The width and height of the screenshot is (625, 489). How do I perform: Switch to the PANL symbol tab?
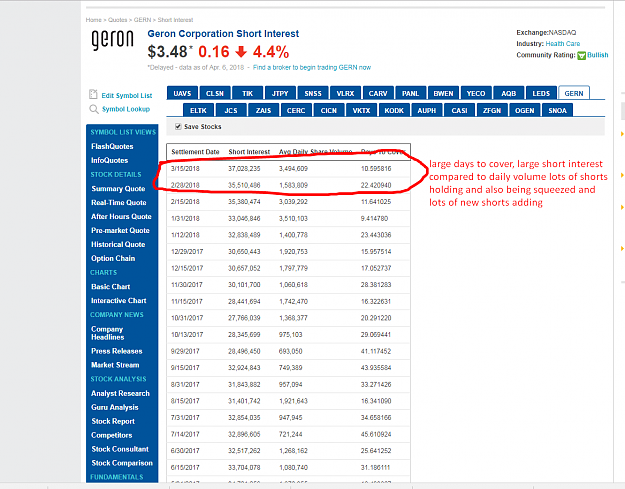click(x=411, y=93)
